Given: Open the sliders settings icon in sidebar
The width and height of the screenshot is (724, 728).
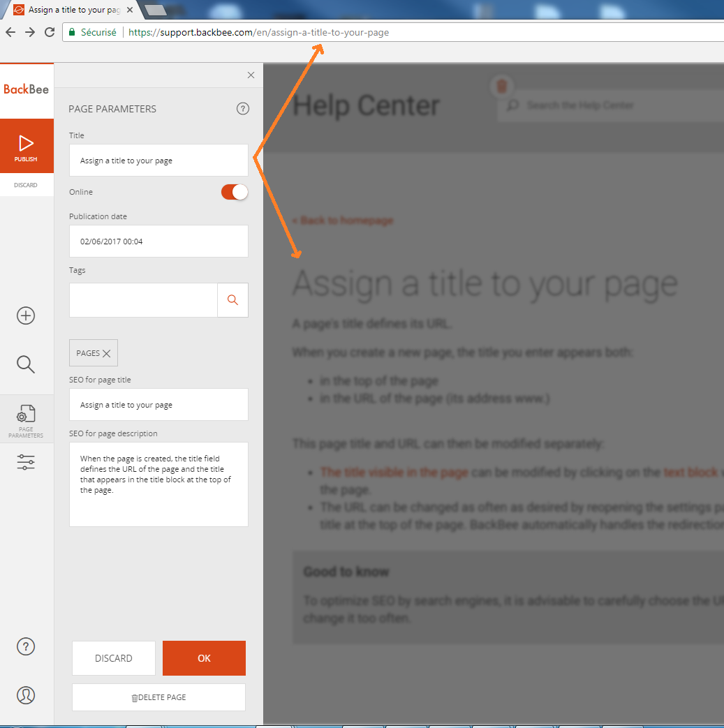Looking at the screenshot, I should click(x=26, y=462).
